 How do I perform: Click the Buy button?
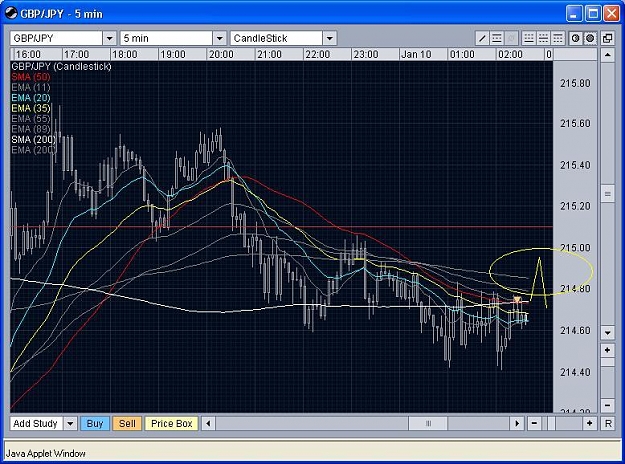[x=95, y=423]
